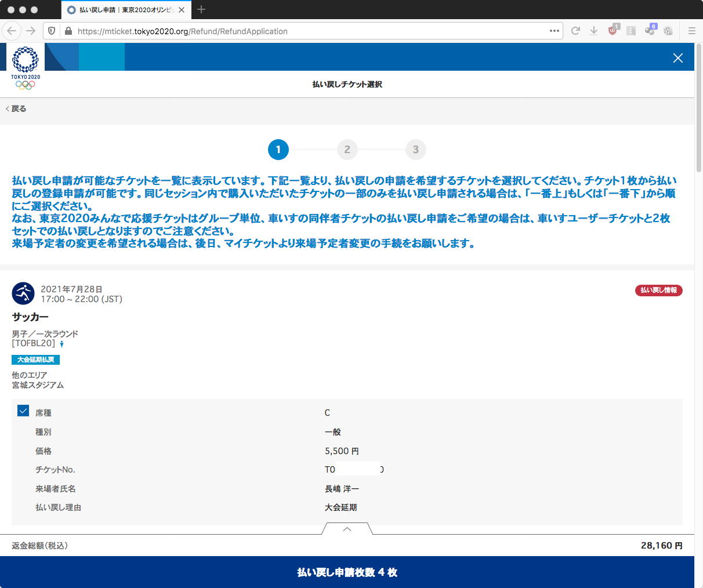Click the Tokyo 2020 Olympic logo
This screenshot has width=703, height=588.
click(26, 68)
